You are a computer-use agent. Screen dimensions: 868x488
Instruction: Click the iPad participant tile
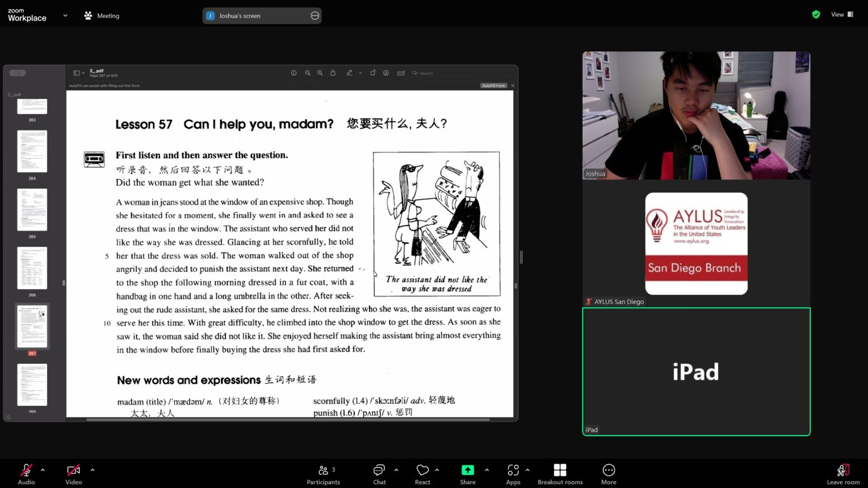(696, 372)
